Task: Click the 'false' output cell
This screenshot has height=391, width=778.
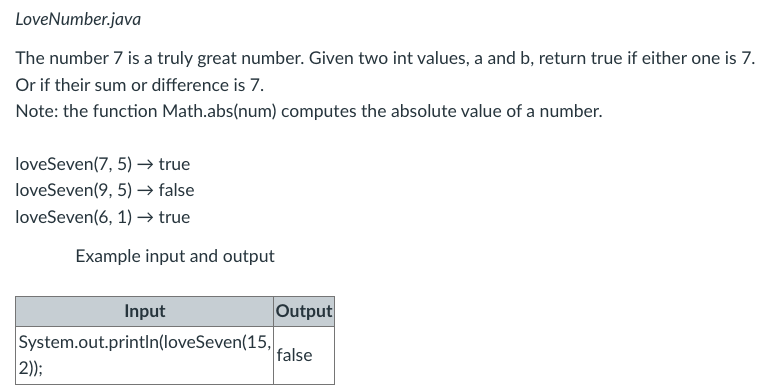Action: (x=304, y=355)
